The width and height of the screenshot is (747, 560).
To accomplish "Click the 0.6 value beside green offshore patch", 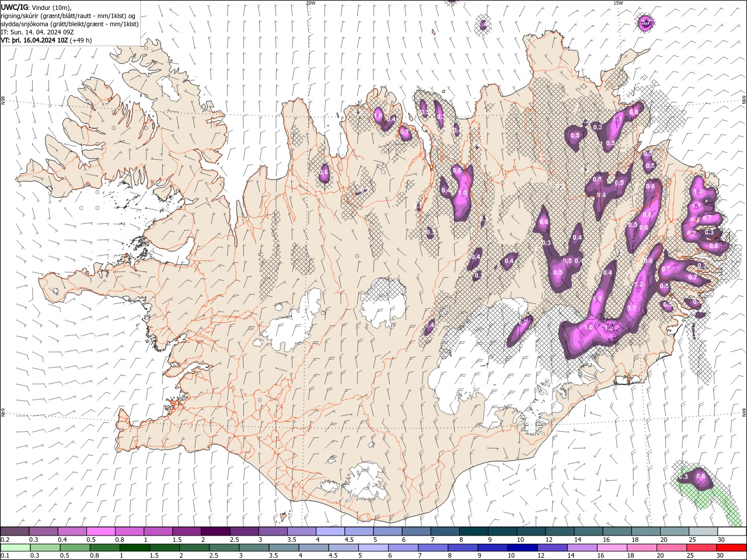I will (x=701, y=477).
